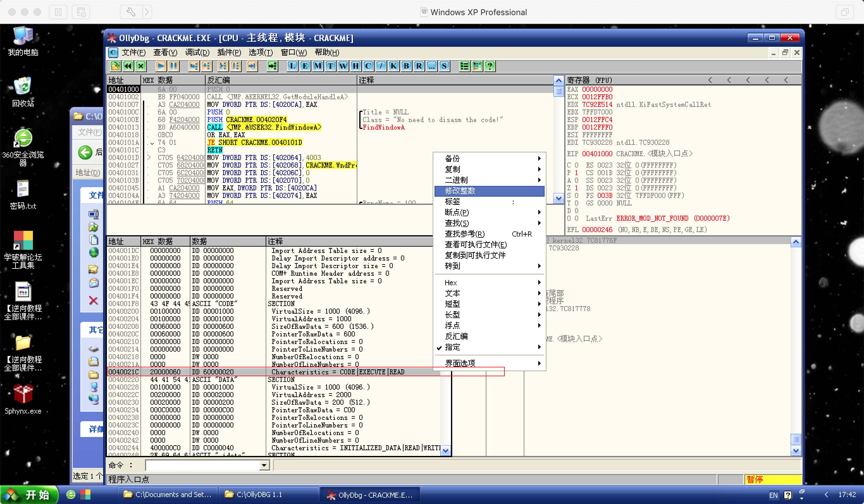Click the Help question mark icon

tap(490, 66)
